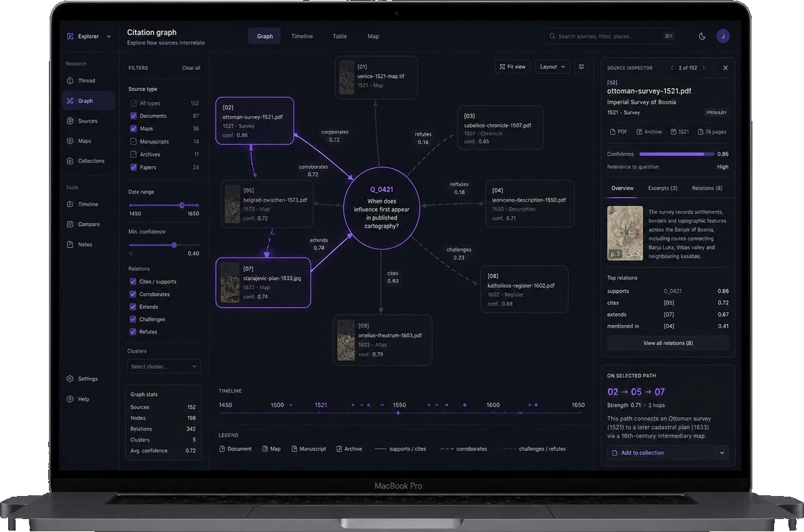Go to previous source in inspector
The height and width of the screenshot is (532, 804).
[x=671, y=68]
